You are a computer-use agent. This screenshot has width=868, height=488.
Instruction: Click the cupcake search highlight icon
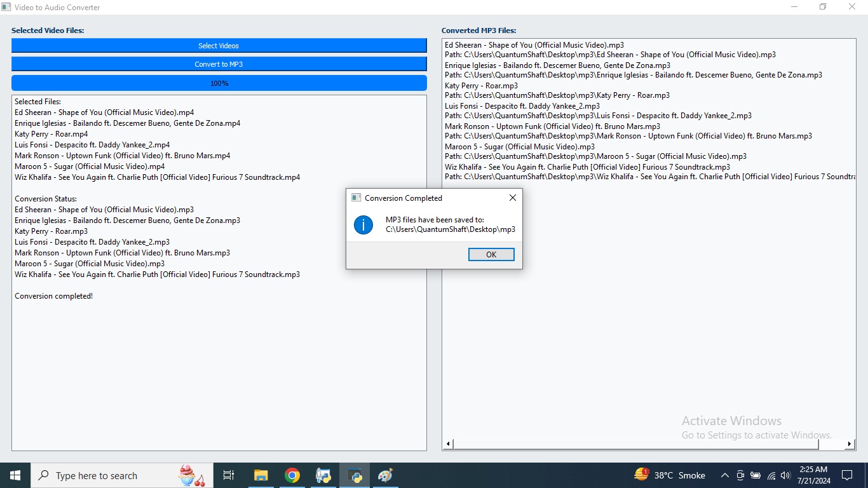191,475
